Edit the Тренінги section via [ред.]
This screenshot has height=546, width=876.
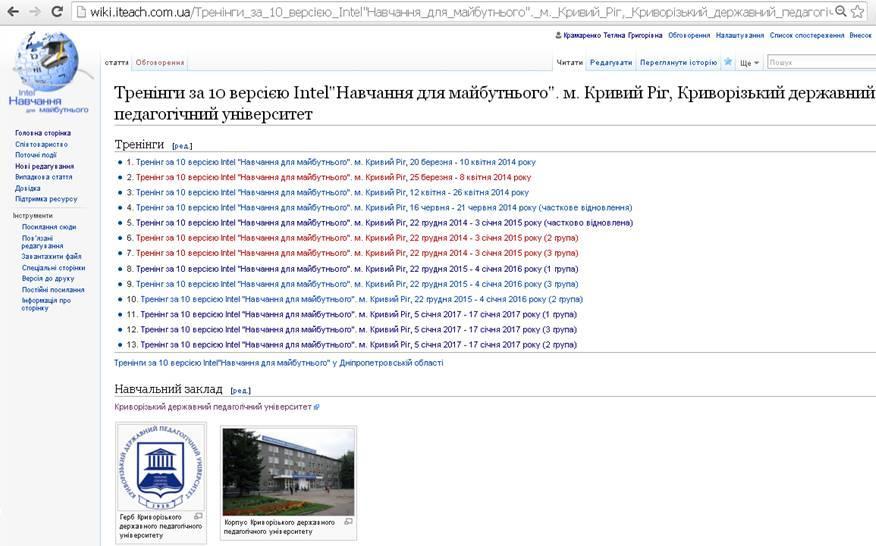(182, 146)
